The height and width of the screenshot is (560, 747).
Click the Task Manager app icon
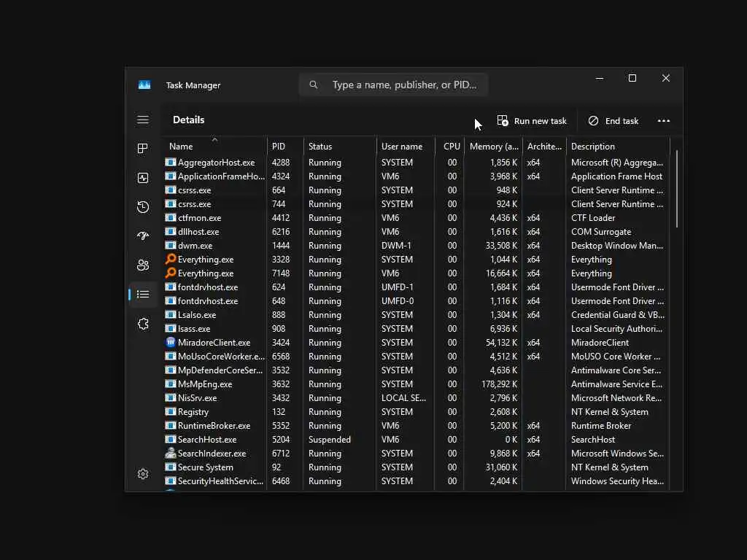point(144,85)
